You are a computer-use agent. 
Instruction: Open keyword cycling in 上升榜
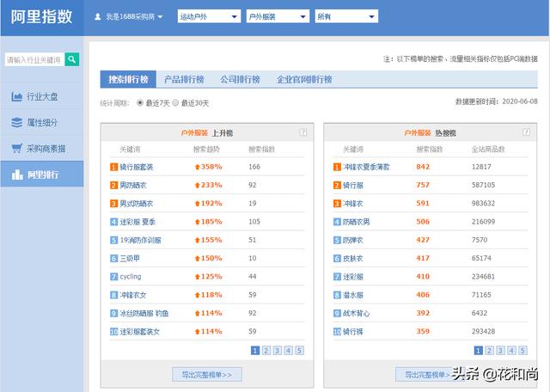tap(131, 277)
